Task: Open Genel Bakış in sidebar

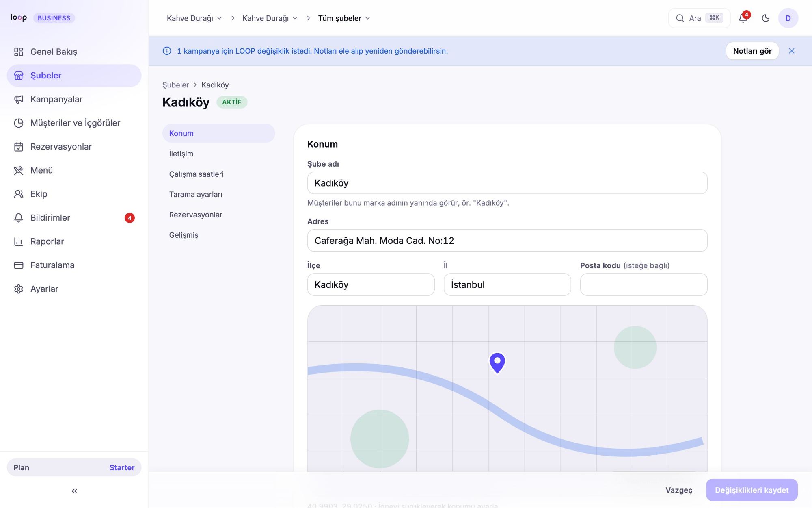Action: coord(74,52)
